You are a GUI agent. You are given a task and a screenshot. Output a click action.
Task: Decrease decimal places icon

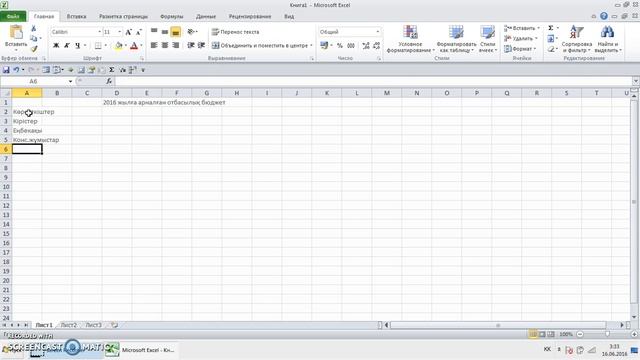[x=376, y=45]
